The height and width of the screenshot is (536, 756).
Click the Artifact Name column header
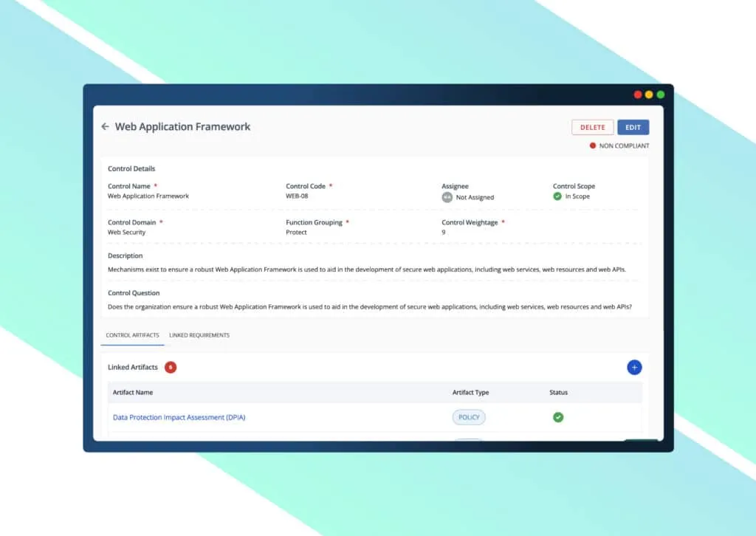133,392
